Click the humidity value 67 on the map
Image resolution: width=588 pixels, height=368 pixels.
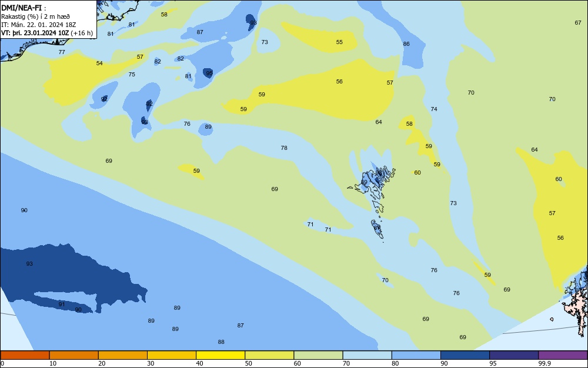point(578,22)
